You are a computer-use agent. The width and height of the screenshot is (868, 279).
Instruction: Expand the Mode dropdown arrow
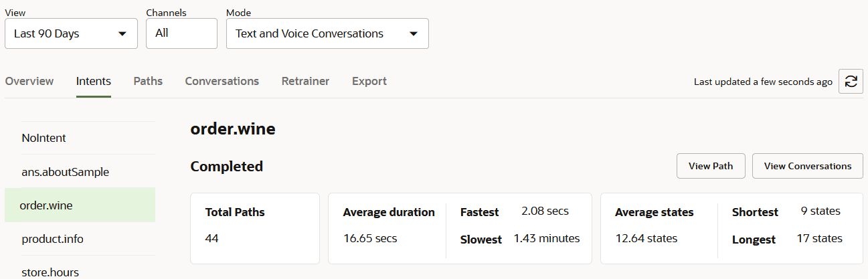413,33
